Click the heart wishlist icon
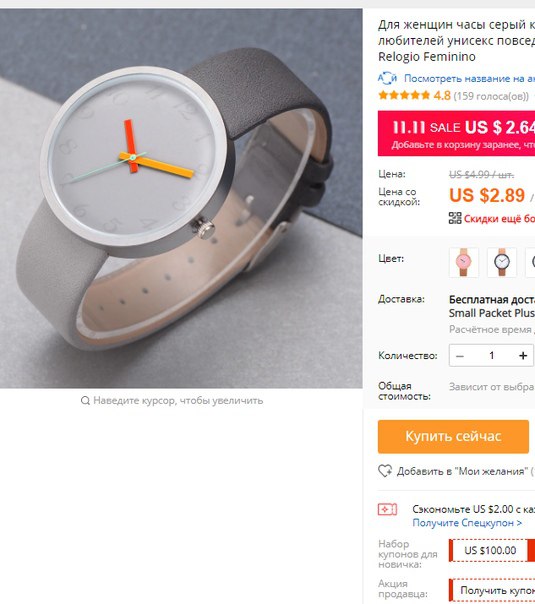 pyautogui.click(x=385, y=471)
